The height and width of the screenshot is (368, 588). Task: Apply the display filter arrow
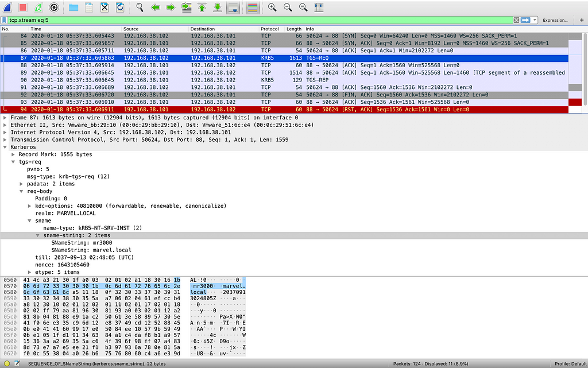point(525,20)
